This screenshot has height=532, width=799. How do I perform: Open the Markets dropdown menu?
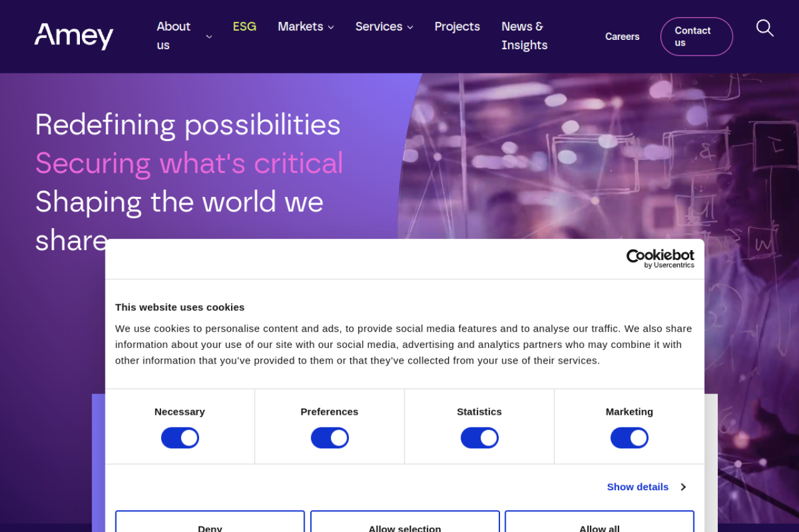tap(306, 27)
